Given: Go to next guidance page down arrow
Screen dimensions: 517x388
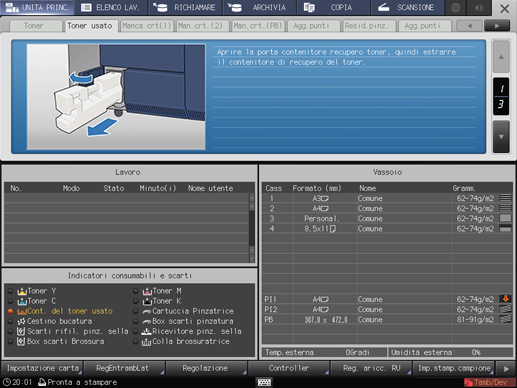Looking at the screenshot, I should coord(501,137).
